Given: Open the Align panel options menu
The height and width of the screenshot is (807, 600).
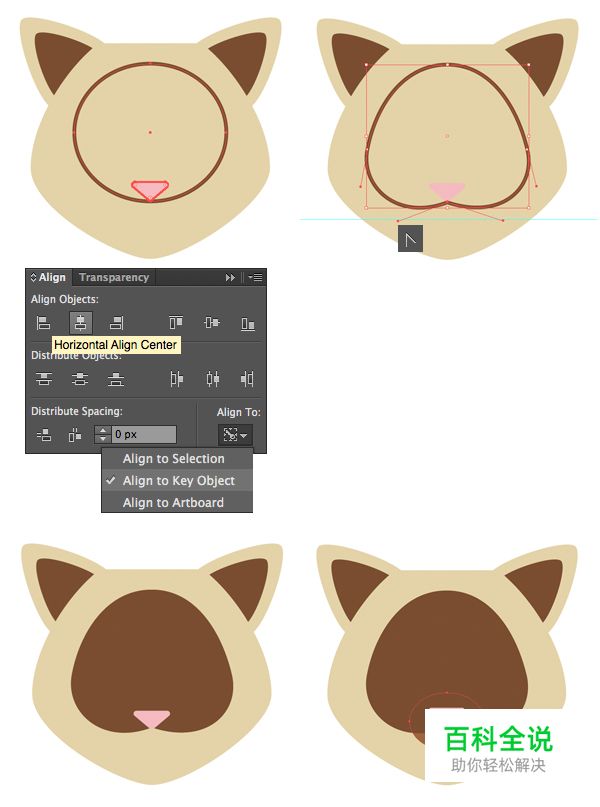Looking at the screenshot, I should coord(255,278).
